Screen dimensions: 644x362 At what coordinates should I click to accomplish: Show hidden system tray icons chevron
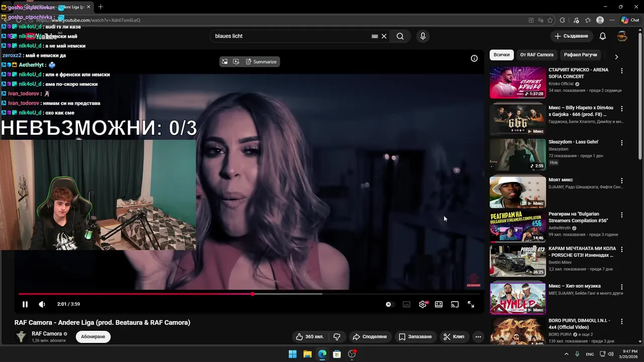[567, 354]
